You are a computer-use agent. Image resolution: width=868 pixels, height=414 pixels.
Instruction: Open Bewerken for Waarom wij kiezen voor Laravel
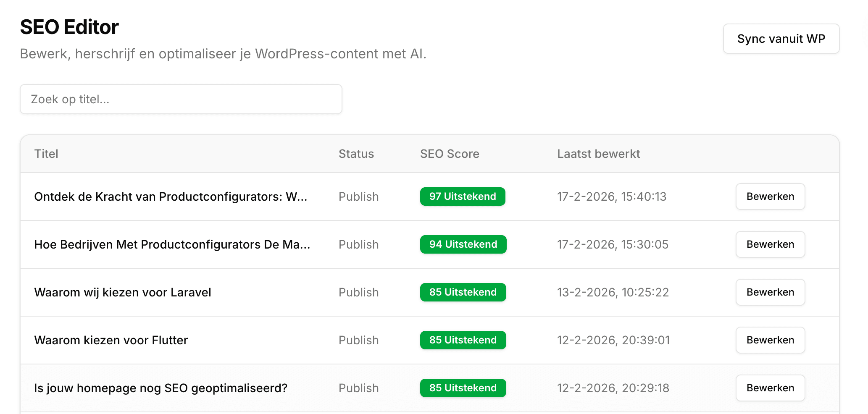click(770, 292)
